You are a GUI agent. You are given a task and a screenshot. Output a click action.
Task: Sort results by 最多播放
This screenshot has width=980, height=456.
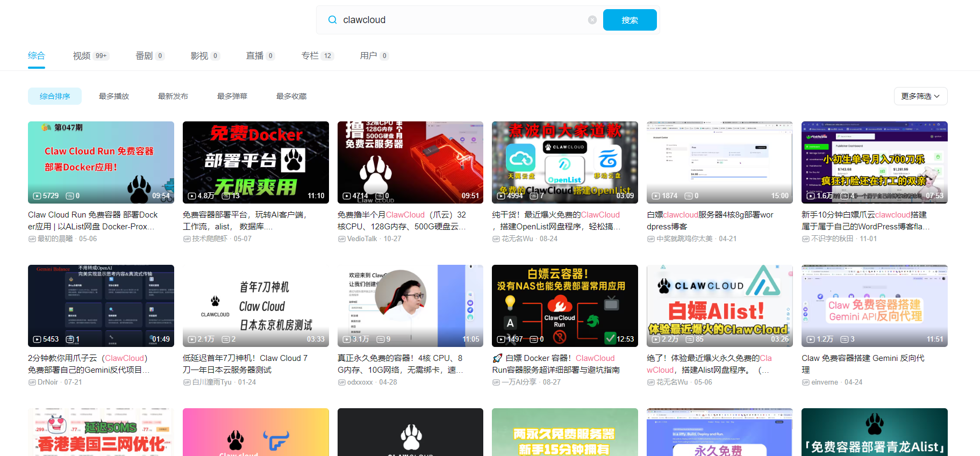coord(114,96)
